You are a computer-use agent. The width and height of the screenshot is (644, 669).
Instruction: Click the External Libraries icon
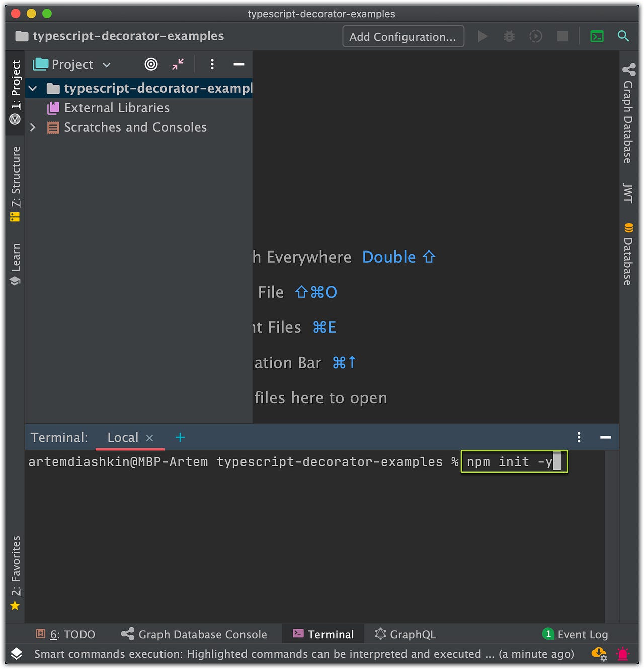coord(53,108)
